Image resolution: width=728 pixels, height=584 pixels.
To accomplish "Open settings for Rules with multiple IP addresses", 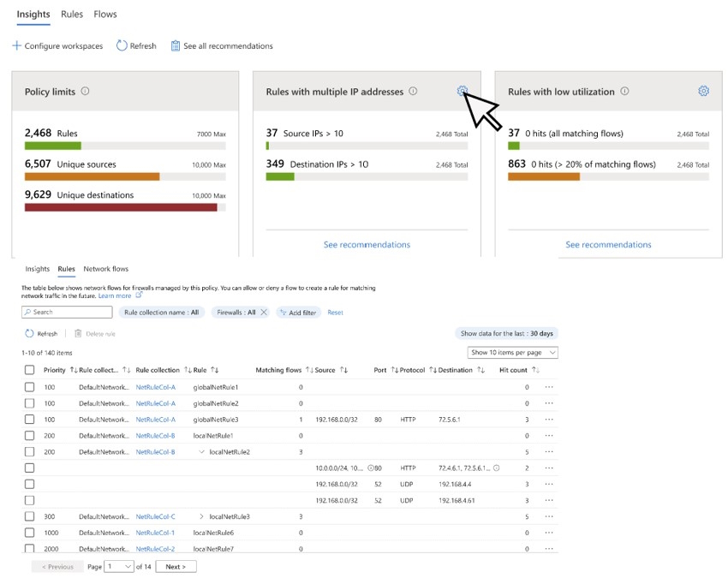I will coord(463,91).
